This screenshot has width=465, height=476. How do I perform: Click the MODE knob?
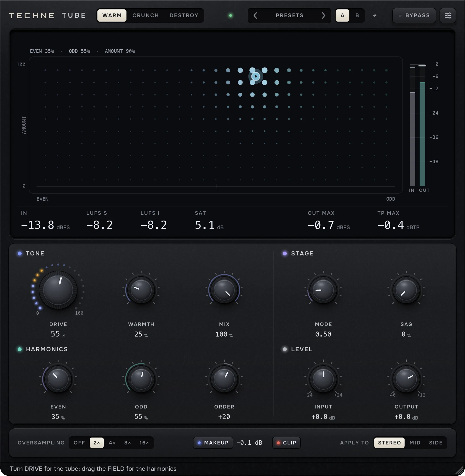[323, 290]
